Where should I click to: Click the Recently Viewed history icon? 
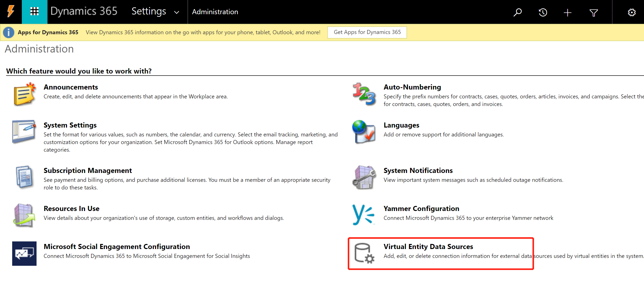click(543, 12)
